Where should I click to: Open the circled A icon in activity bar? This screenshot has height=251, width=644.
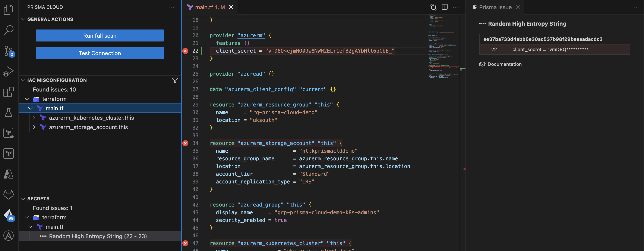pyautogui.click(x=9, y=235)
